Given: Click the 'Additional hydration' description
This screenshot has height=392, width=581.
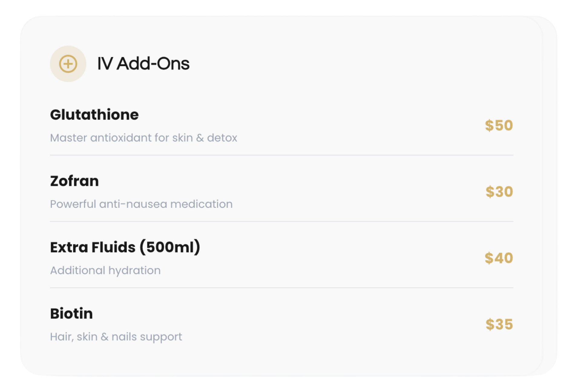Looking at the screenshot, I should [x=105, y=270].
